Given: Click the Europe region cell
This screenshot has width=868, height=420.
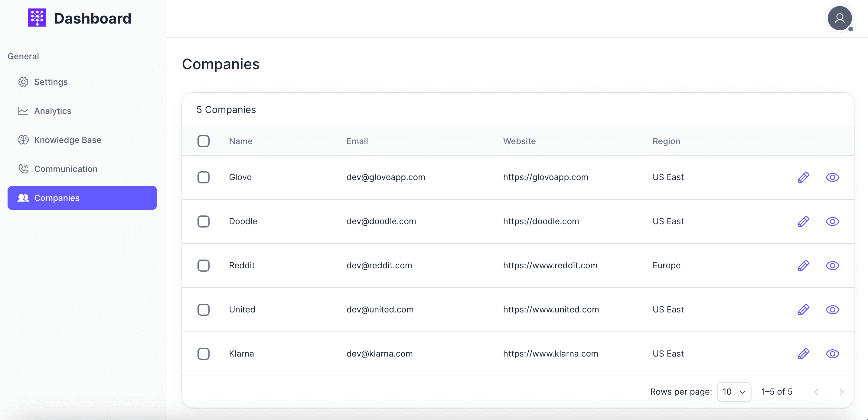Looking at the screenshot, I should point(666,265).
